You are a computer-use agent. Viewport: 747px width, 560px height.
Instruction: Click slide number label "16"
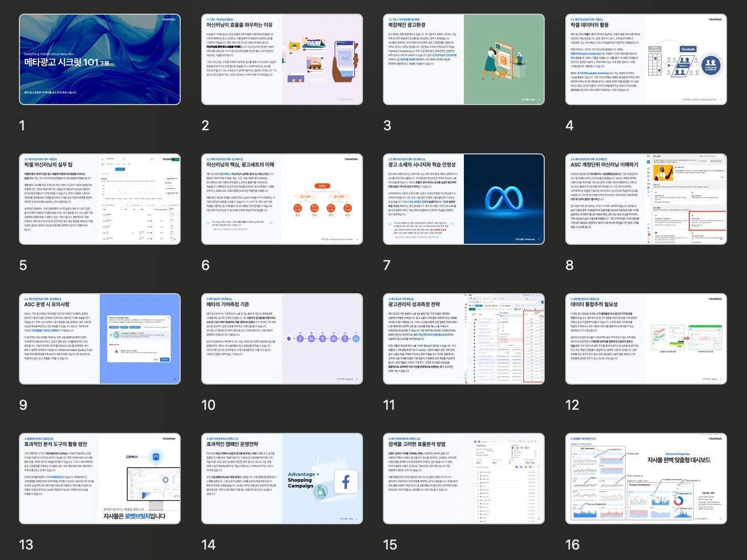click(x=573, y=545)
